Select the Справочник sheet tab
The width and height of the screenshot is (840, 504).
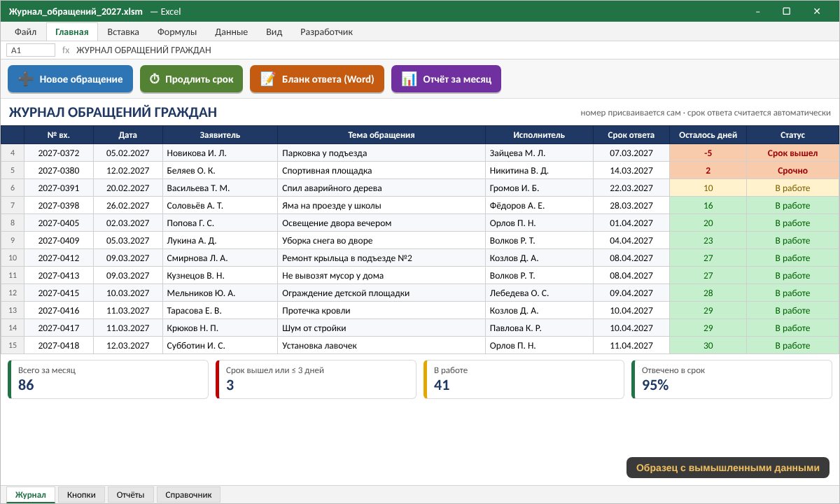(x=188, y=495)
